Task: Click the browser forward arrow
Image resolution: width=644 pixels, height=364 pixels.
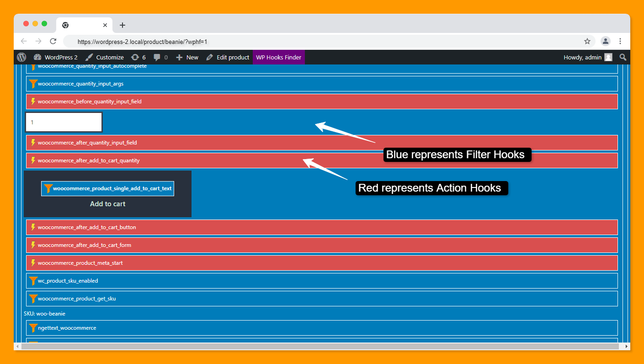Action: [38, 41]
